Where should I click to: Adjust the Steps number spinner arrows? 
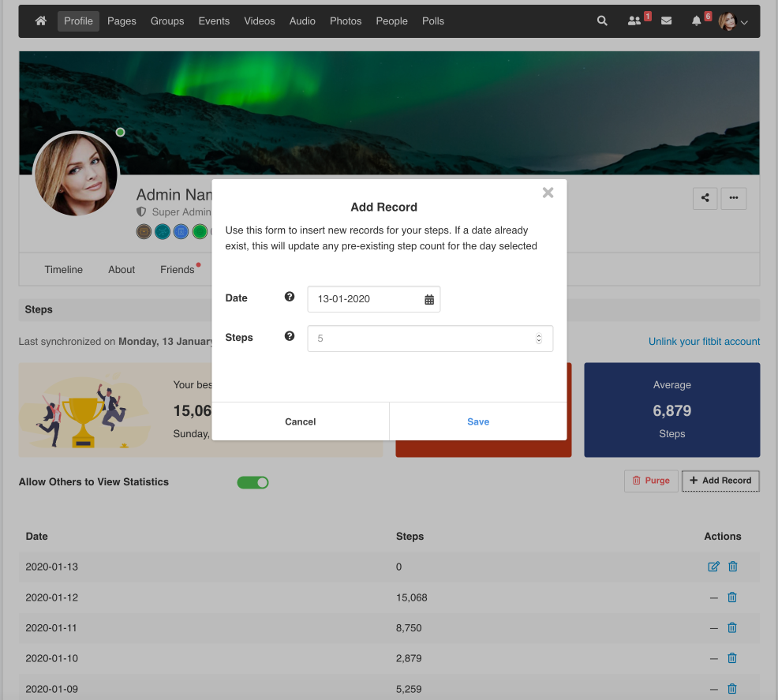coord(539,339)
